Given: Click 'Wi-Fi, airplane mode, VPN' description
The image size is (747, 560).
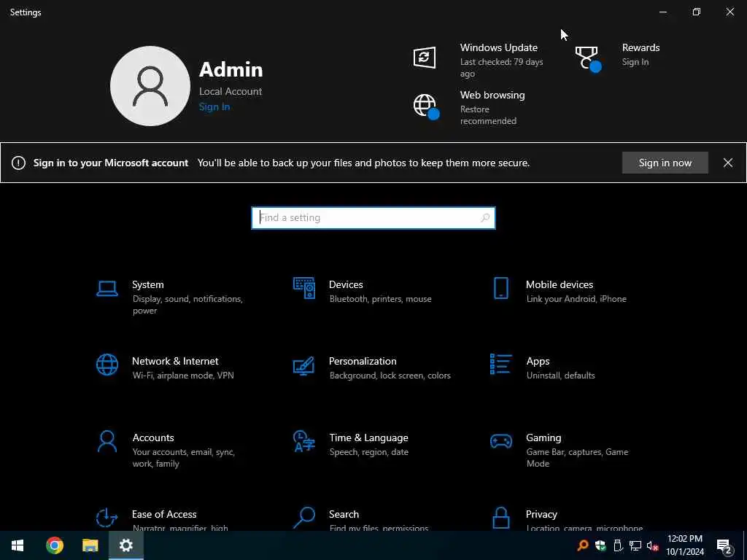Looking at the screenshot, I should click(183, 376).
